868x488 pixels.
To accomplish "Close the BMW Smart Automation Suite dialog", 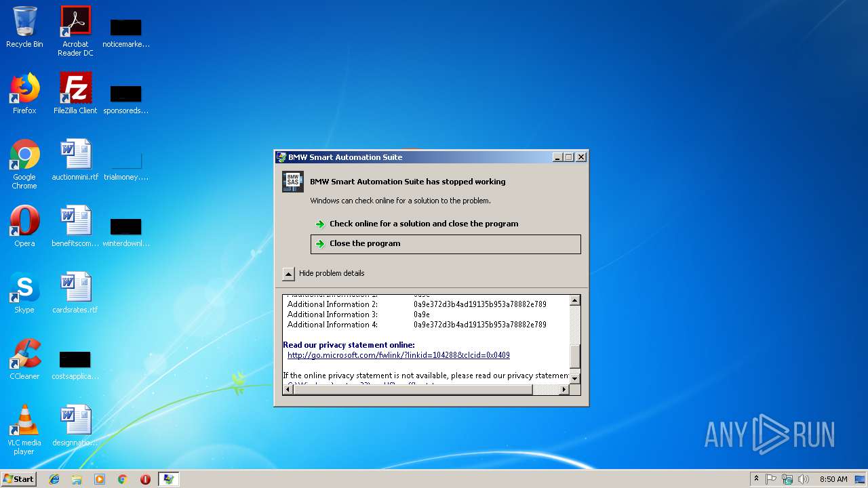I will click(581, 157).
